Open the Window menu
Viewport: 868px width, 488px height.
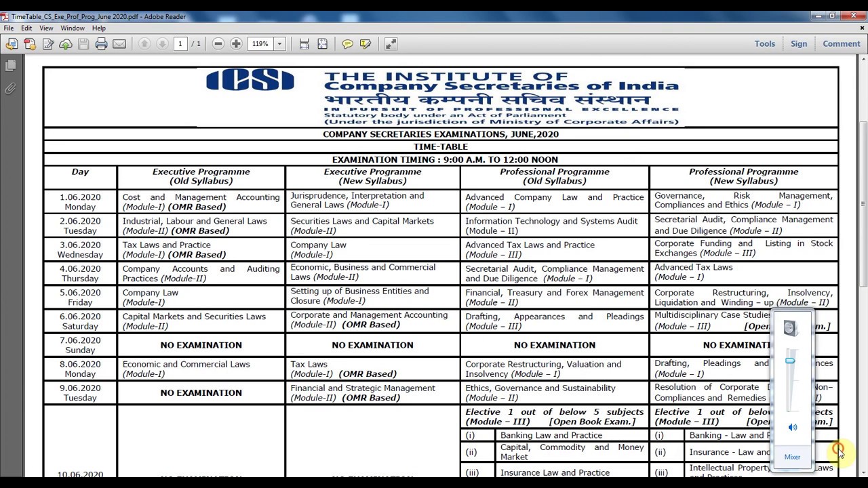coord(73,28)
